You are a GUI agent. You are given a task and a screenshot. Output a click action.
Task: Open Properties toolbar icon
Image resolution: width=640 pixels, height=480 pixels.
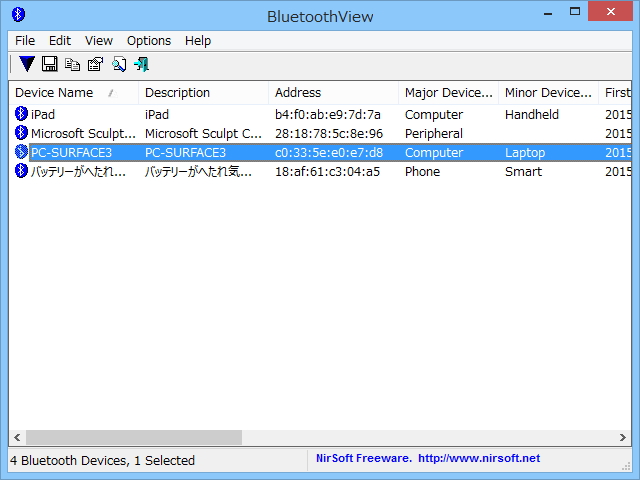click(x=96, y=64)
